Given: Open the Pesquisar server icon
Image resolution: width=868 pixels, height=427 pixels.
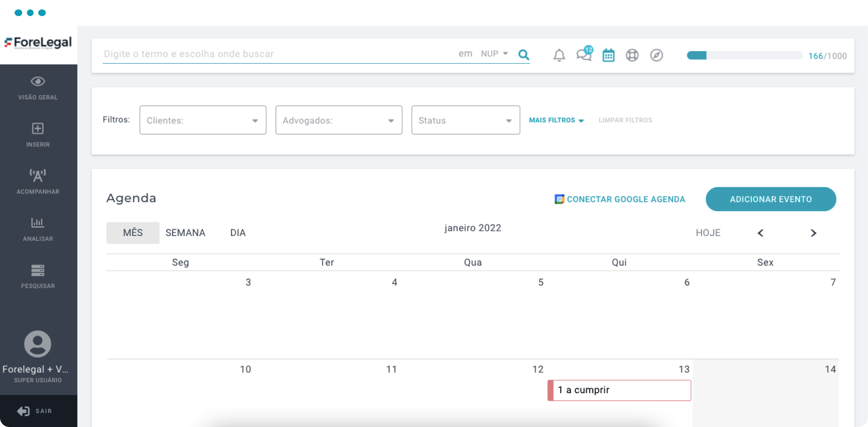Looking at the screenshot, I should tap(38, 270).
